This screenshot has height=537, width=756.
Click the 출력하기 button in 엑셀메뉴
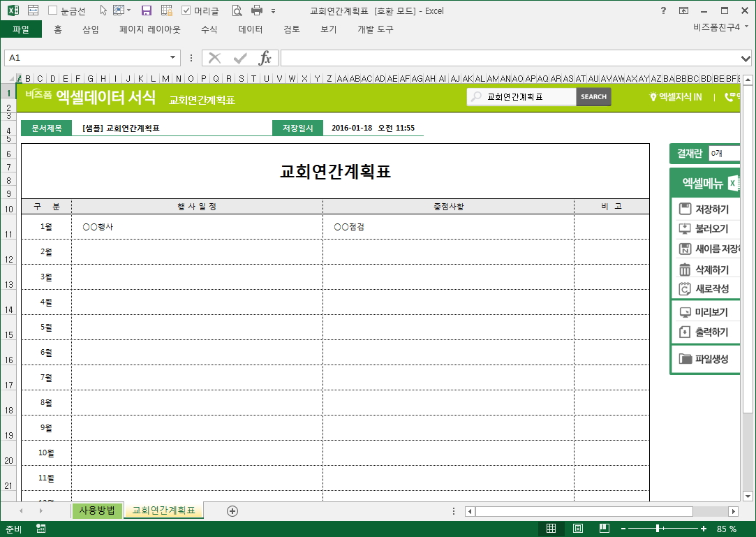705,332
